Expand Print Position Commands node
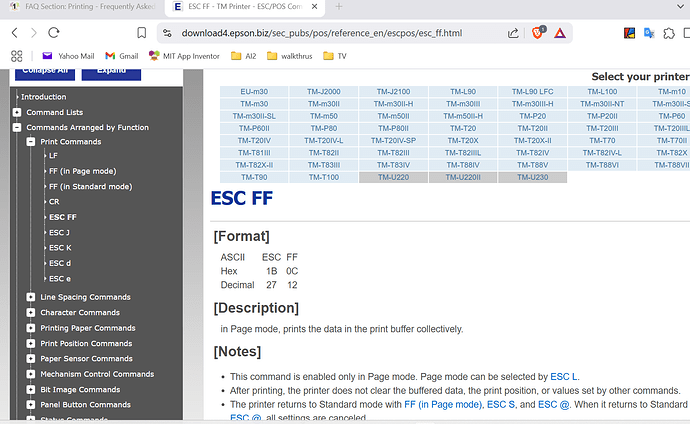 pyautogui.click(x=31, y=344)
